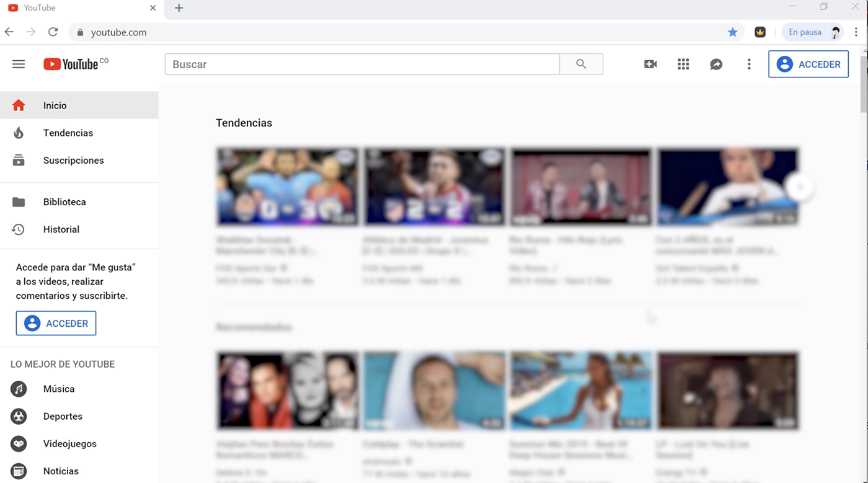The width and height of the screenshot is (868, 483).
Task: Open Biblioteca in the sidebar
Action: click(79, 202)
